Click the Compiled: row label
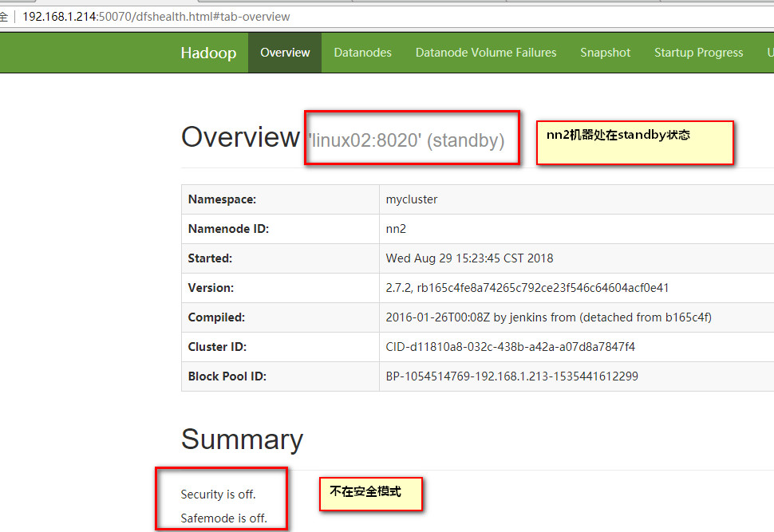 [216, 317]
